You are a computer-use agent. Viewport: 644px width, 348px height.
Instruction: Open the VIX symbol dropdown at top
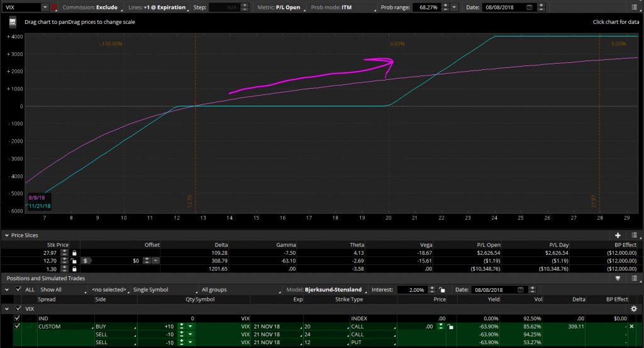click(x=44, y=8)
